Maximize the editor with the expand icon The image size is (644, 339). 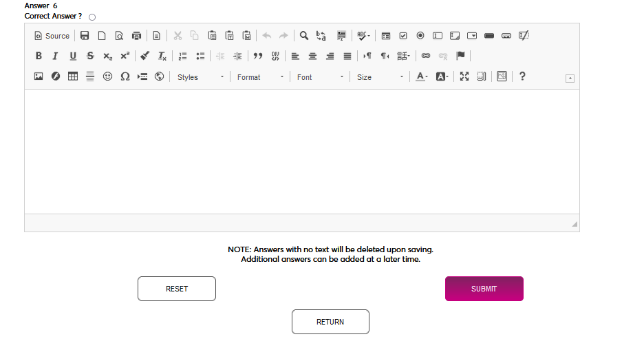(x=464, y=77)
